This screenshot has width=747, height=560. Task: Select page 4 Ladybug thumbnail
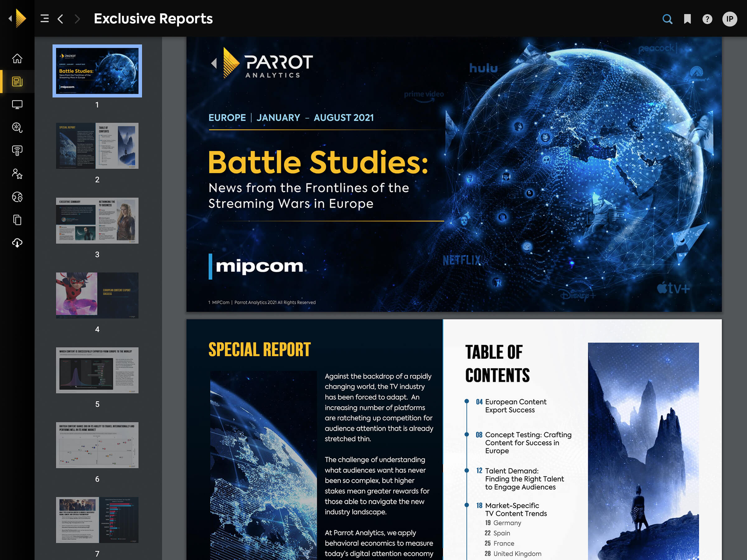(x=97, y=295)
